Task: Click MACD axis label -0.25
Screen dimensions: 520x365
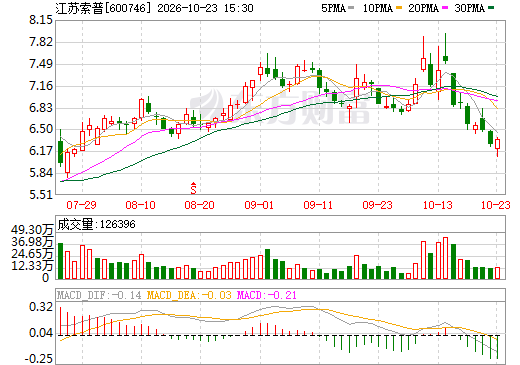Action: 39,359
